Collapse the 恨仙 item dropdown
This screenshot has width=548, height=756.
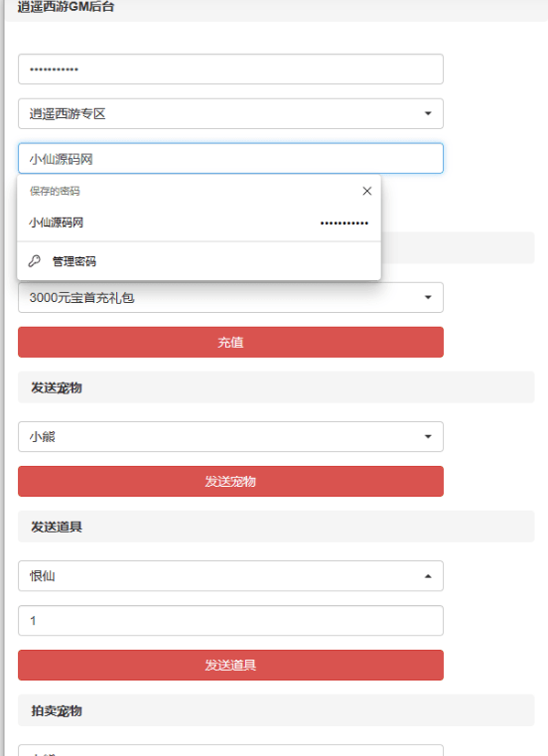(230, 575)
